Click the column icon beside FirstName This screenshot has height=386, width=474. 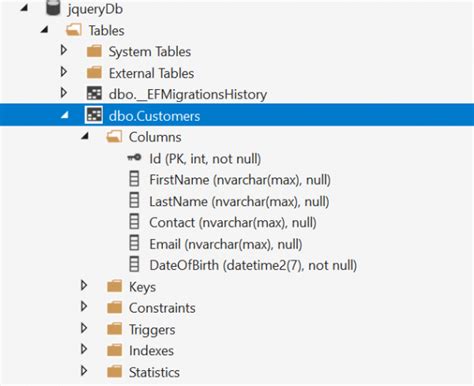pos(134,179)
